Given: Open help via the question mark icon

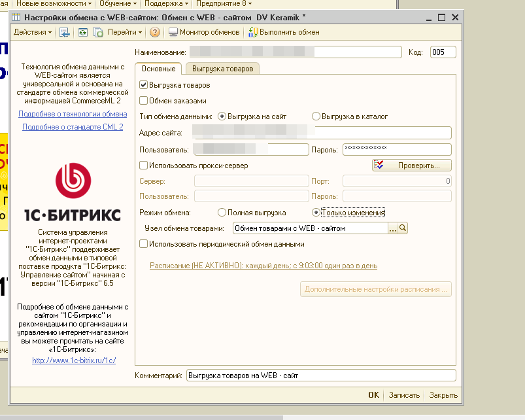Looking at the screenshot, I should [154, 32].
